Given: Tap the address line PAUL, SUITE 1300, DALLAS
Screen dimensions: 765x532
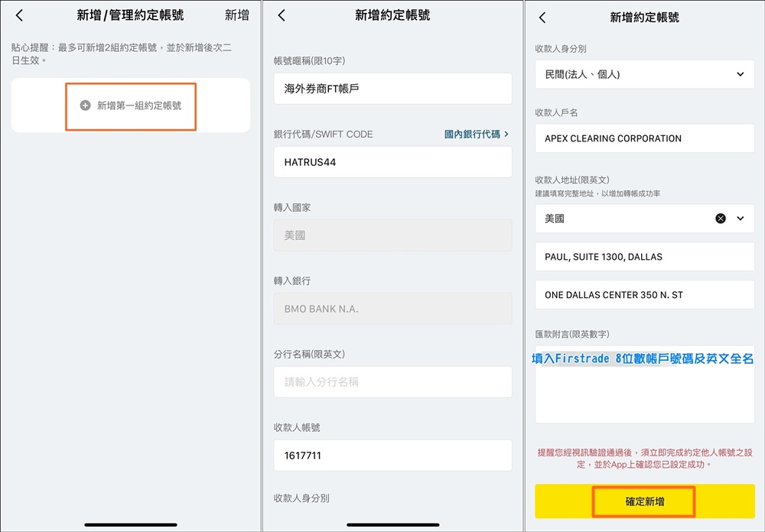Looking at the screenshot, I should click(644, 257).
